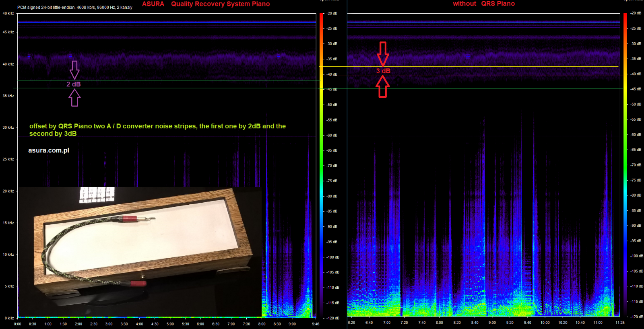Click the 5 kHz frequency axis label
The height and width of the screenshot is (329, 644).
point(9,286)
